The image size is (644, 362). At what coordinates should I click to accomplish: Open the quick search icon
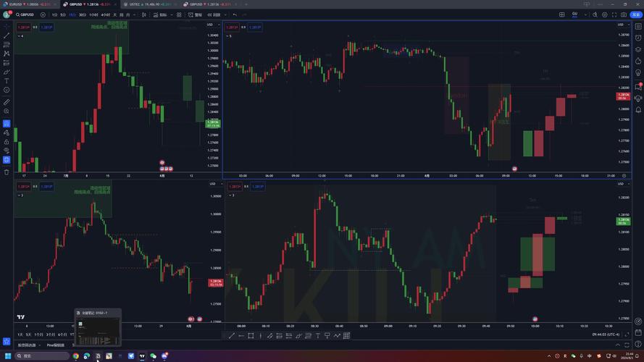(x=595, y=14)
